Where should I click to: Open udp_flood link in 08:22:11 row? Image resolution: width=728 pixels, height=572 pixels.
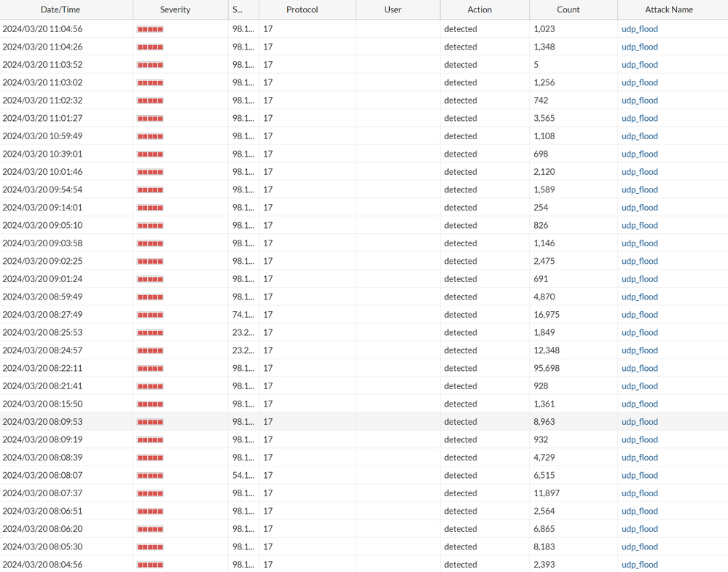coord(639,368)
